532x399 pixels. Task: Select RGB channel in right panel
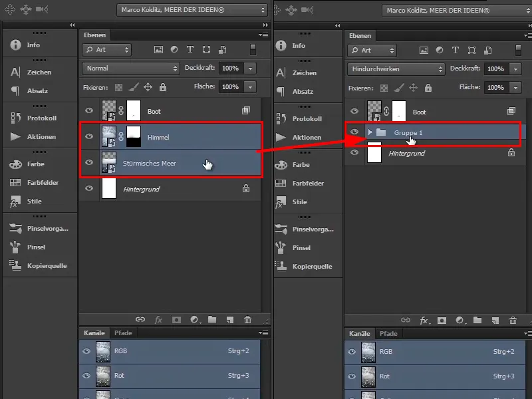[435, 352]
